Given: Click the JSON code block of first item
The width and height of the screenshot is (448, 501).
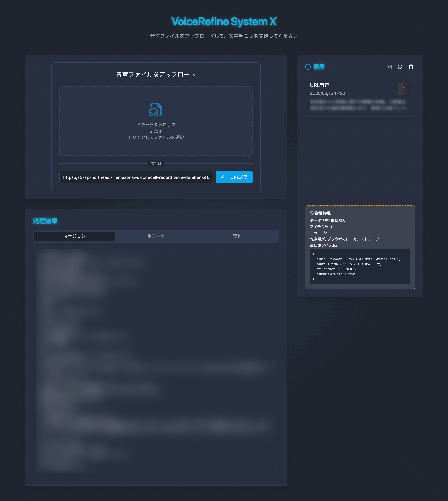Looking at the screenshot, I should pos(360,266).
